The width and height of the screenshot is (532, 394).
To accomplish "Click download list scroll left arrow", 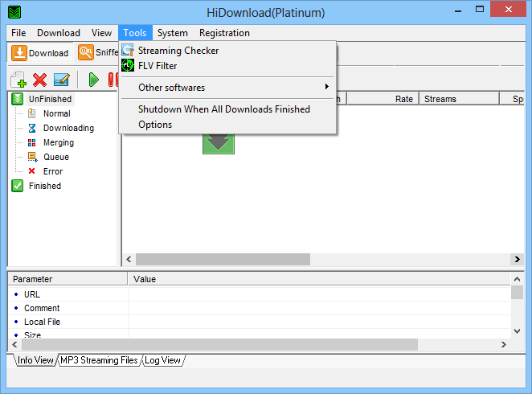I will point(129,259).
